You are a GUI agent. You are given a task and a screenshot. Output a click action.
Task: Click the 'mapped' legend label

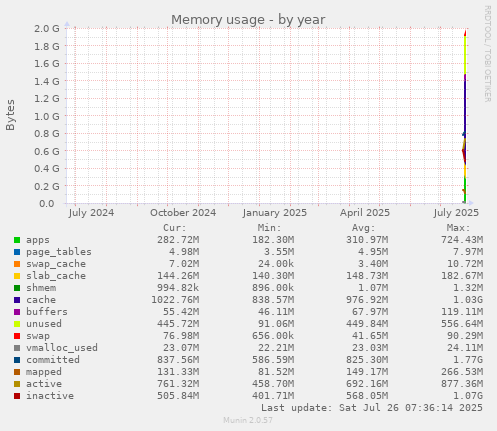click(x=44, y=372)
